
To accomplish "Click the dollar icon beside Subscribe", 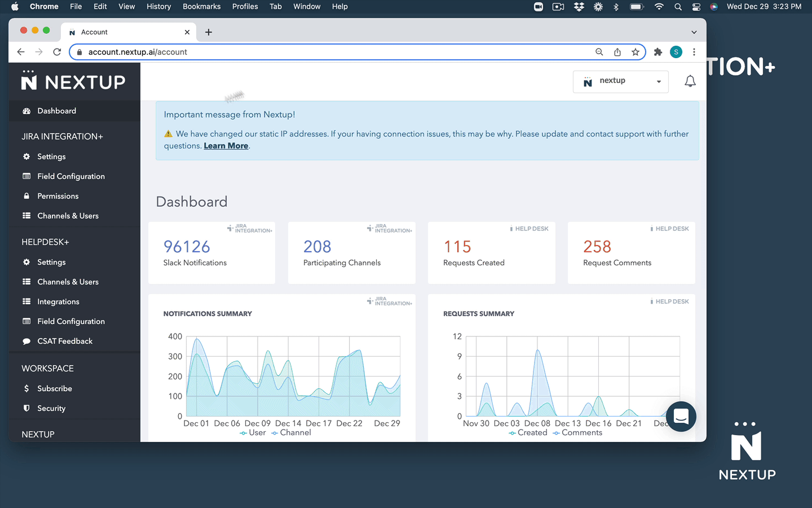I will [x=27, y=388].
